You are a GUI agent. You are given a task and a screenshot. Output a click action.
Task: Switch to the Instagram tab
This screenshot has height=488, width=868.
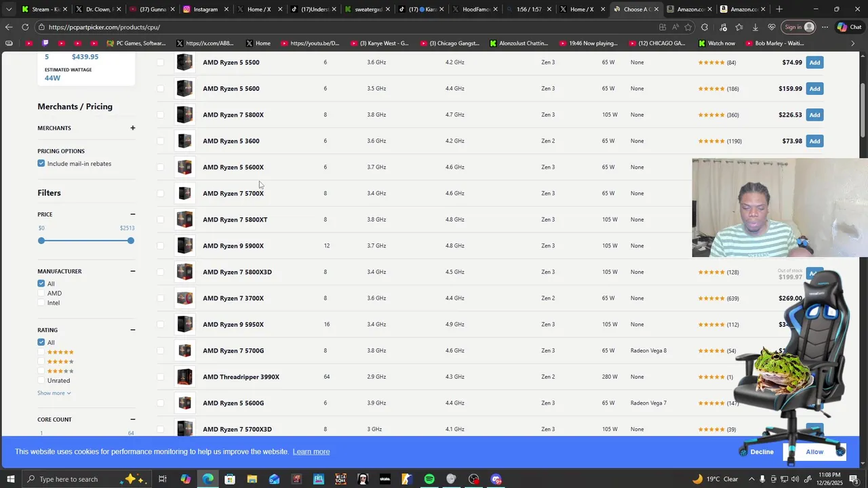205,9
